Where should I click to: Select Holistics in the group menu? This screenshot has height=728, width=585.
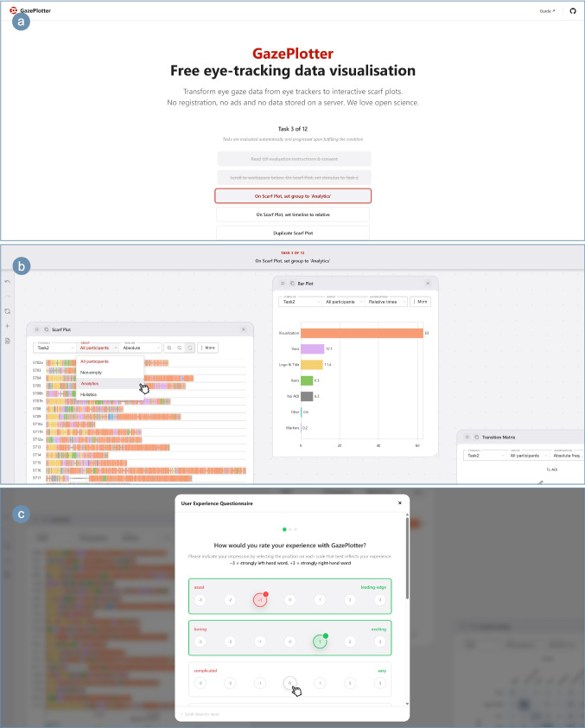point(110,394)
